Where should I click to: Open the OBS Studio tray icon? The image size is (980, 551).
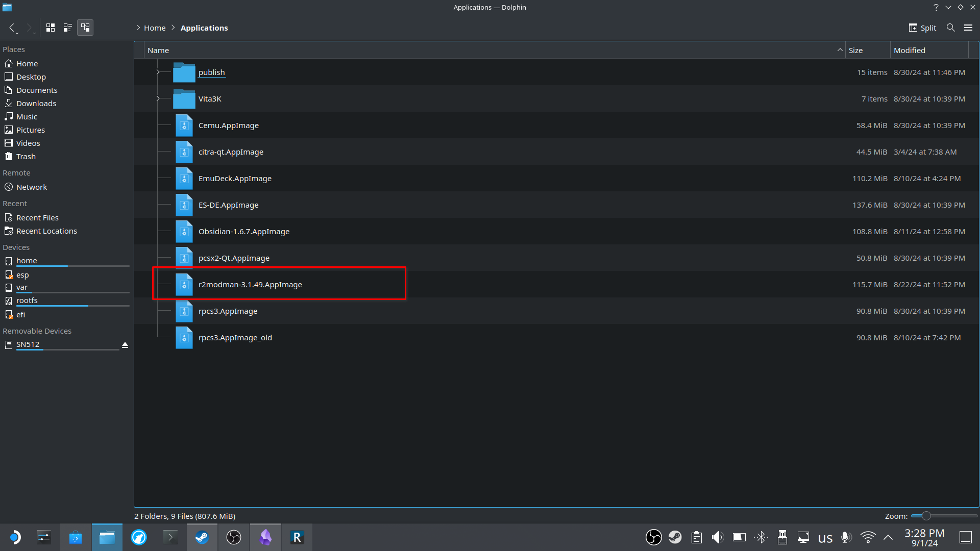[653, 537]
